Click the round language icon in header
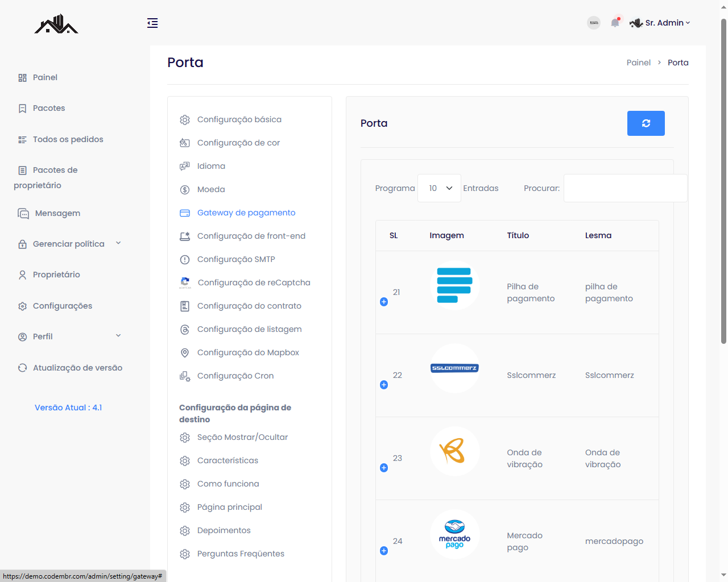Image resolution: width=728 pixels, height=582 pixels. (x=593, y=23)
